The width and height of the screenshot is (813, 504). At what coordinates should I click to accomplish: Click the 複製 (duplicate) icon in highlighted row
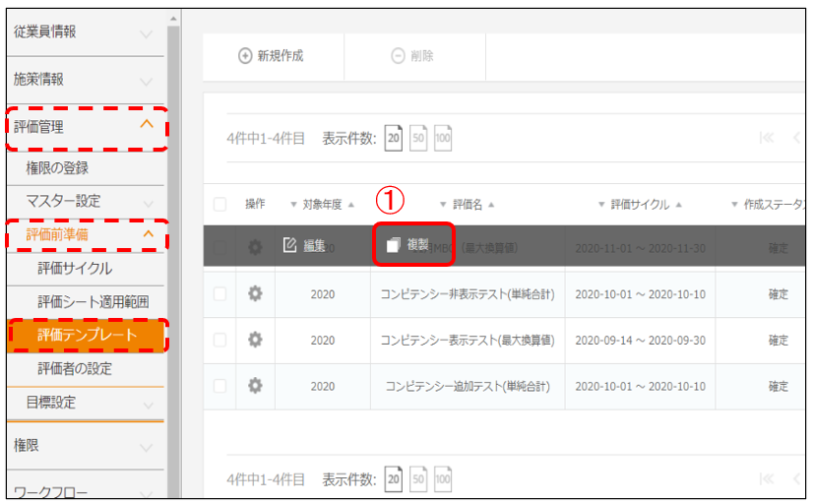coord(393,245)
